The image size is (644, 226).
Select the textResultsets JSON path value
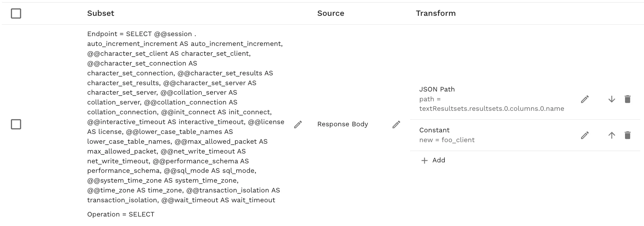492,108
